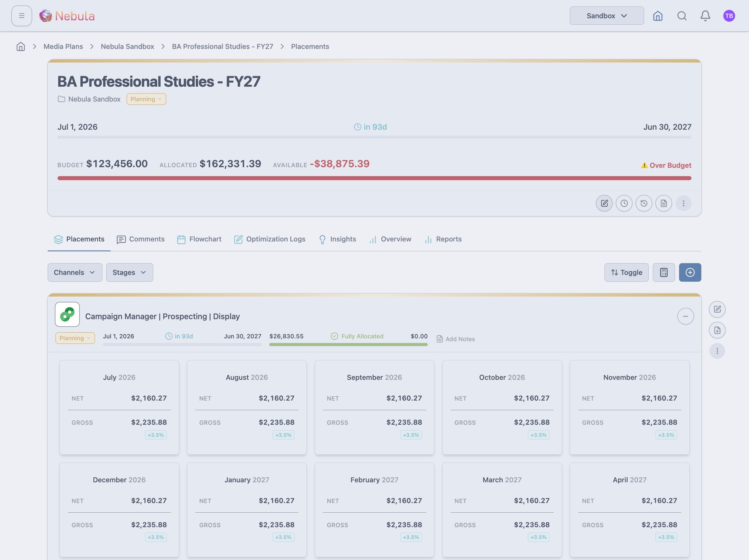The height and width of the screenshot is (560, 749).
Task: Click the $123,456.00 budget value
Action: pos(117,164)
